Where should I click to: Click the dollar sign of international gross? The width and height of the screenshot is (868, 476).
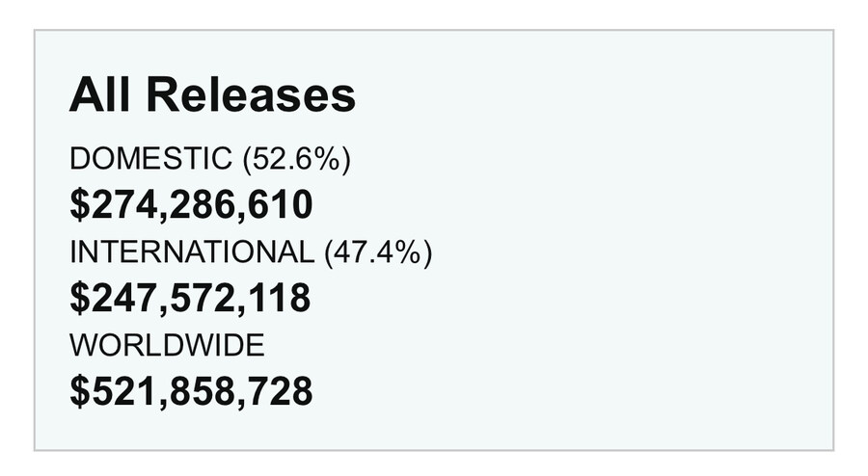[x=78, y=299]
